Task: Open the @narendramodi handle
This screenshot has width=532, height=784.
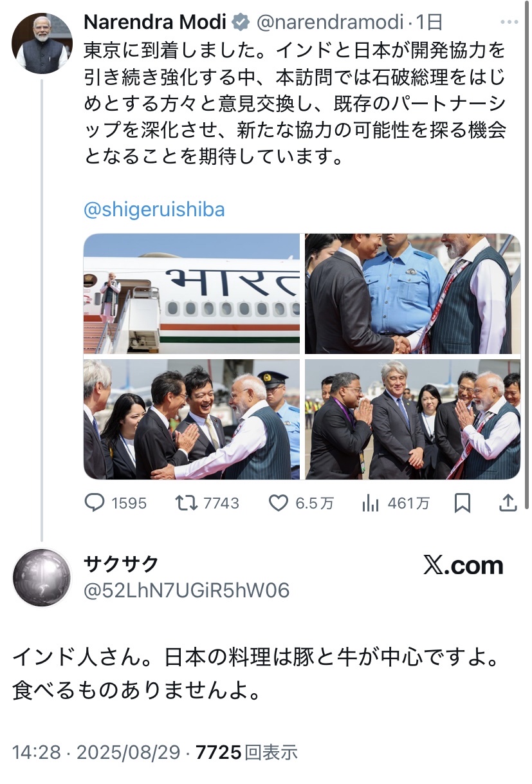Action: pyautogui.click(x=330, y=23)
